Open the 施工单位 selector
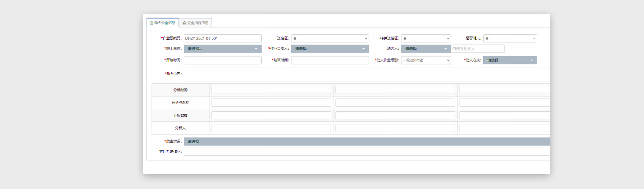 [222, 49]
